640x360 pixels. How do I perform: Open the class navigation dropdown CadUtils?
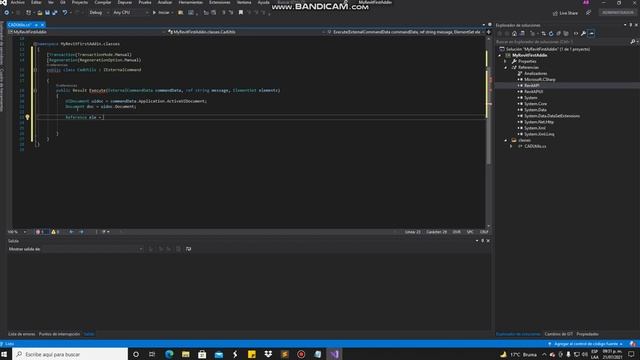point(246,32)
